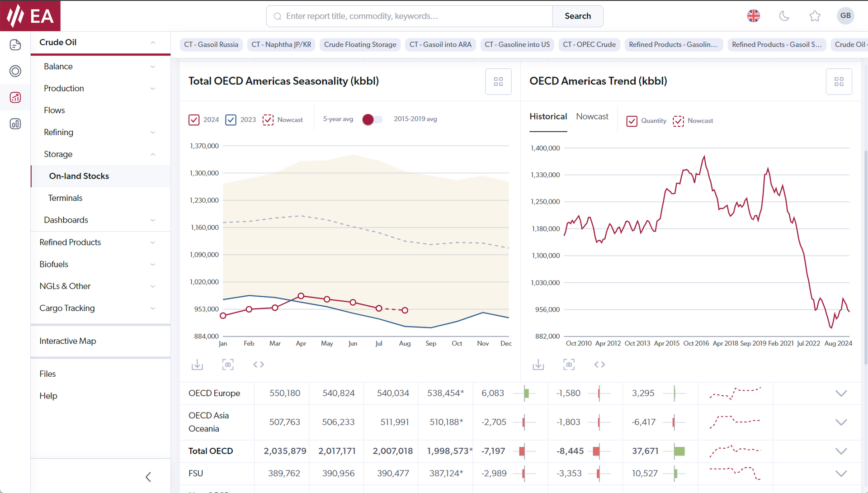The image size is (868, 493).
Task: Toggle the 2024 series checkbox
Action: (194, 120)
